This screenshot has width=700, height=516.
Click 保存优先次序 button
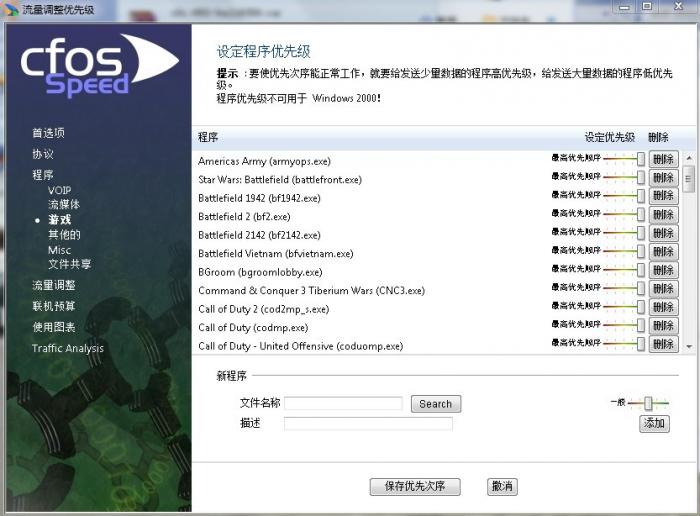pyautogui.click(x=415, y=487)
